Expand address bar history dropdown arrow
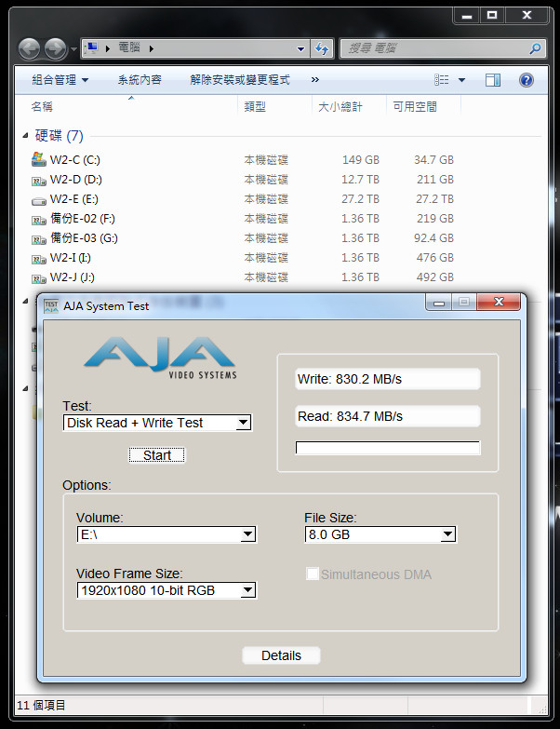The width and height of the screenshot is (560, 729). pyautogui.click(x=300, y=48)
